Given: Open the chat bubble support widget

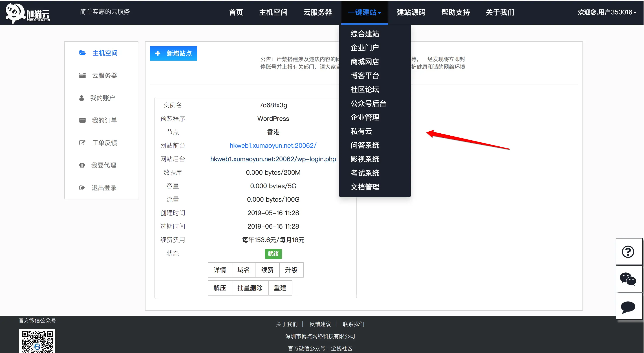Looking at the screenshot, I should [x=628, y=307].
